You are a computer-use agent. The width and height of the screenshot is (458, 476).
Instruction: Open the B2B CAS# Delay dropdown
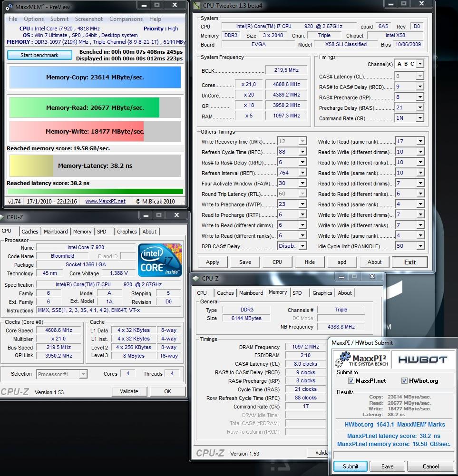point(302,246)
